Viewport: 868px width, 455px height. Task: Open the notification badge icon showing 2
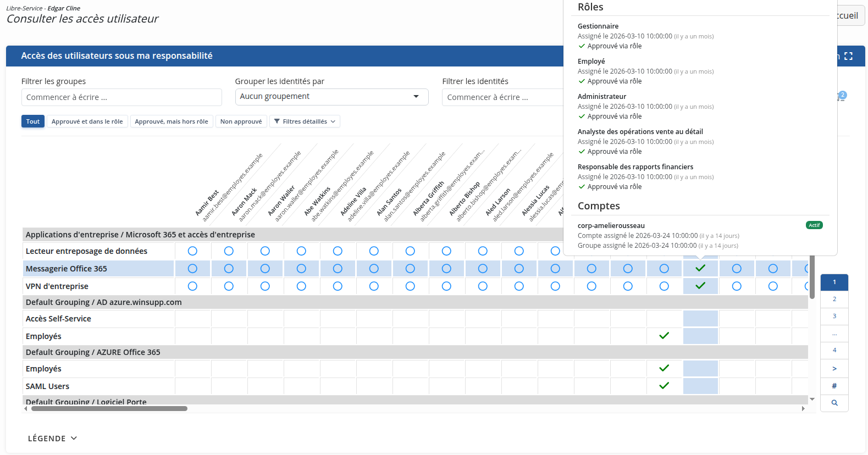(842, 96)
